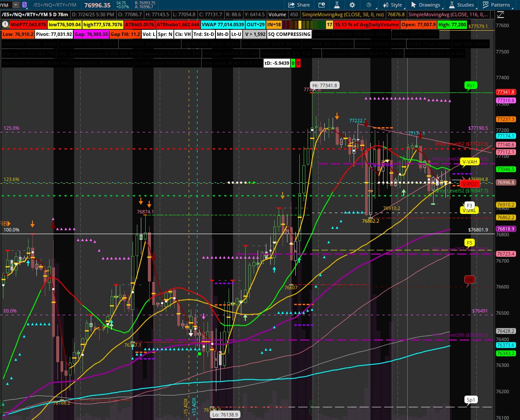Screen dimensions: 520x420
Task: Open the time frame clock dropdown
Action: [x=369, y=5]
